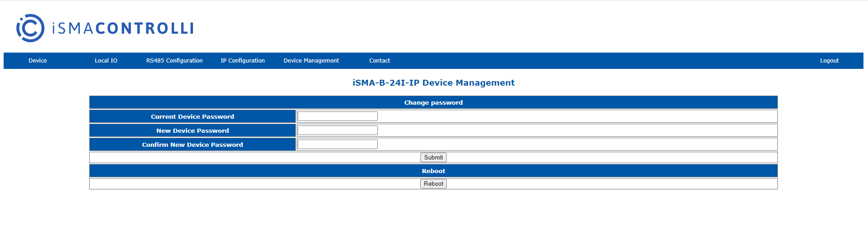Click the Confirm New Device Password label
868x232 pixels.
[x=193, y=145]
